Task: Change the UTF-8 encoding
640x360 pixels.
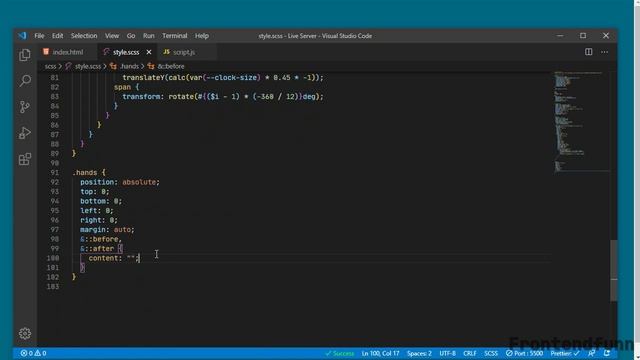Action: click(447, 353)
